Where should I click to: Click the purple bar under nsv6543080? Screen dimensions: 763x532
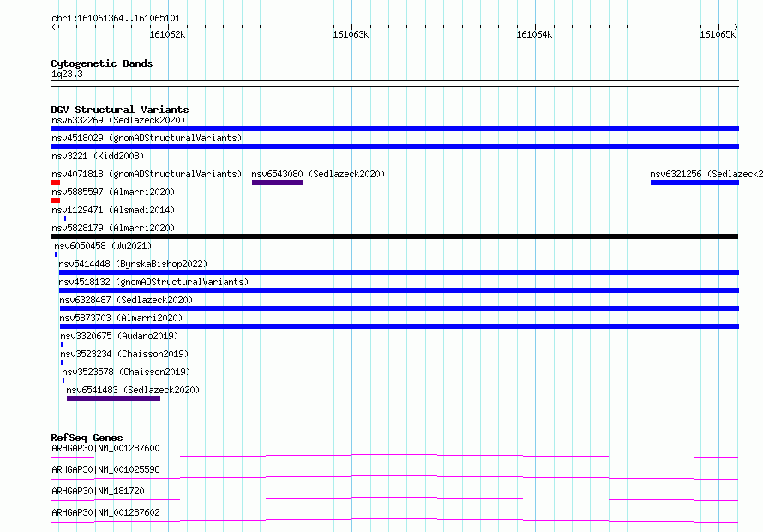(x=278, y=182)
